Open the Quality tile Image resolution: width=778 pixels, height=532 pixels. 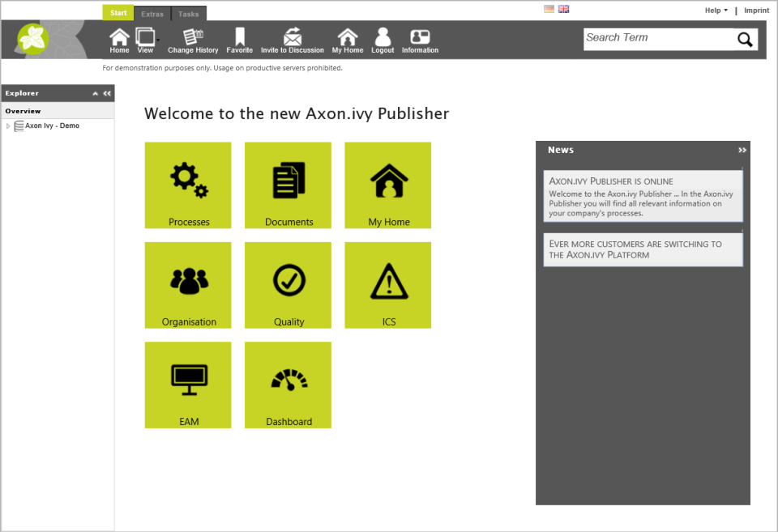pyautogui.click(x=288, y=285)
